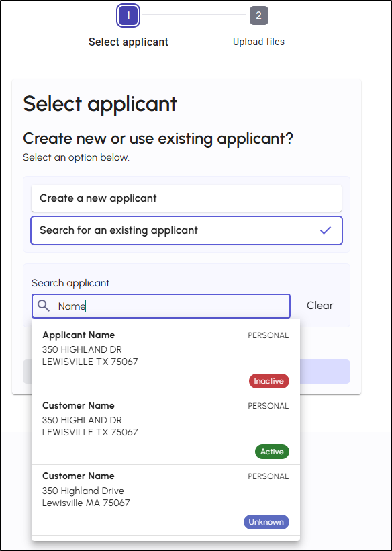Image resolution: width=392 pixels, height=551 pixels.
Task: Choose Create a new applicant option
Action: [x=187, y=198]
